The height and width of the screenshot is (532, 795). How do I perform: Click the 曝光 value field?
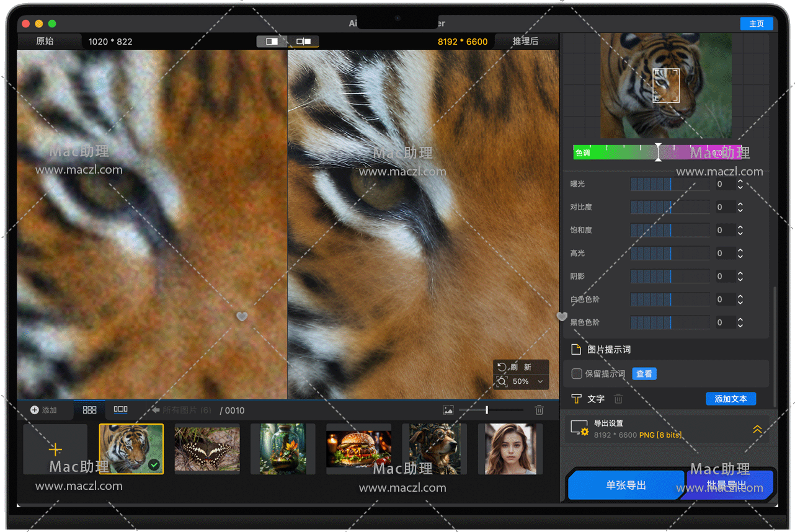click(724, 184)
